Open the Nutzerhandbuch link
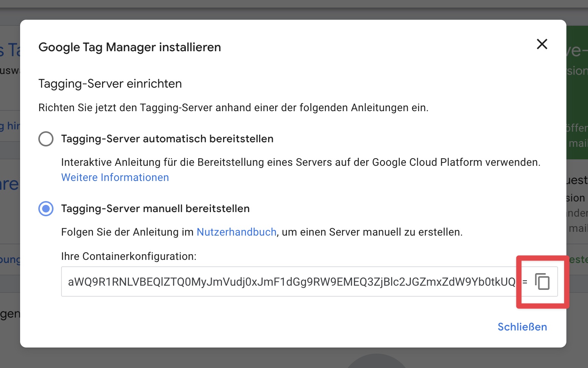 click(x=236, y=232)
